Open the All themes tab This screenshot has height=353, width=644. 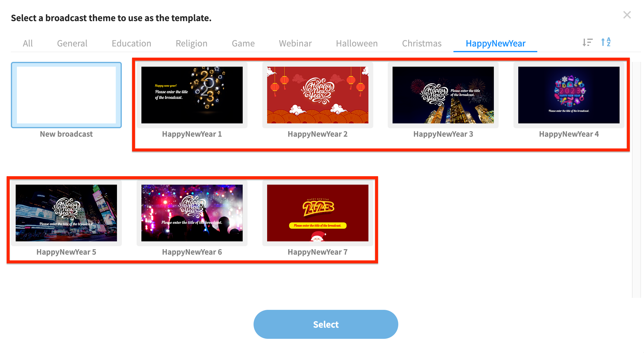28,43
